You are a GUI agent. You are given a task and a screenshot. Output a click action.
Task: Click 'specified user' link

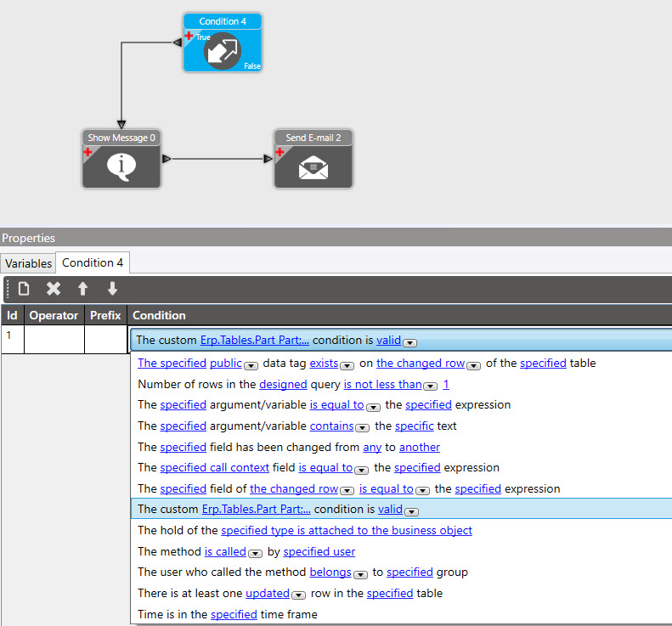point(319,552)
